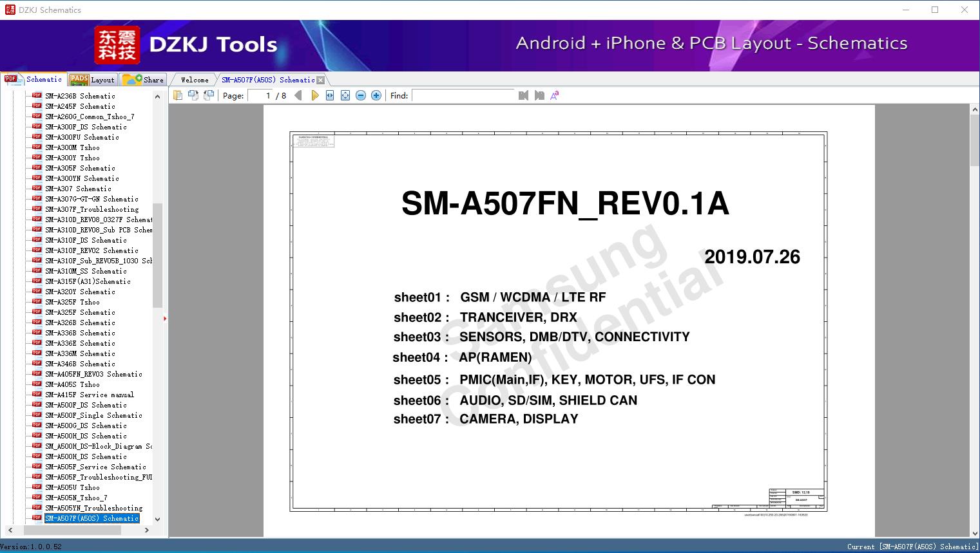Find previous search match

pyautogui.click(x=523, y=95)
